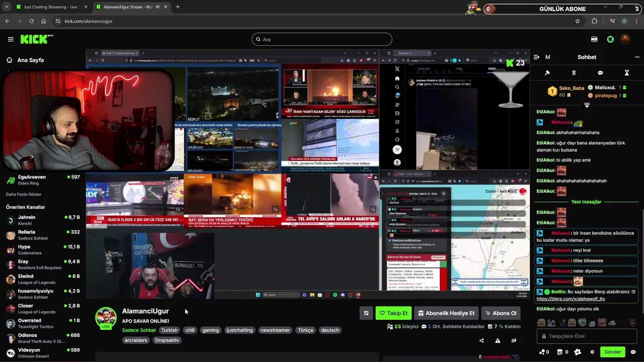Open Elwind channel in sidebar
This screenshot has height=362, width=644.
[43, 279]
